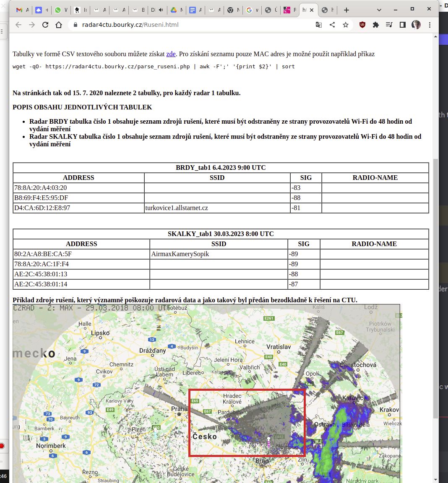Reload the page with the refresh icon
Screen dimensions: 448x483
(x=45, y=25)
